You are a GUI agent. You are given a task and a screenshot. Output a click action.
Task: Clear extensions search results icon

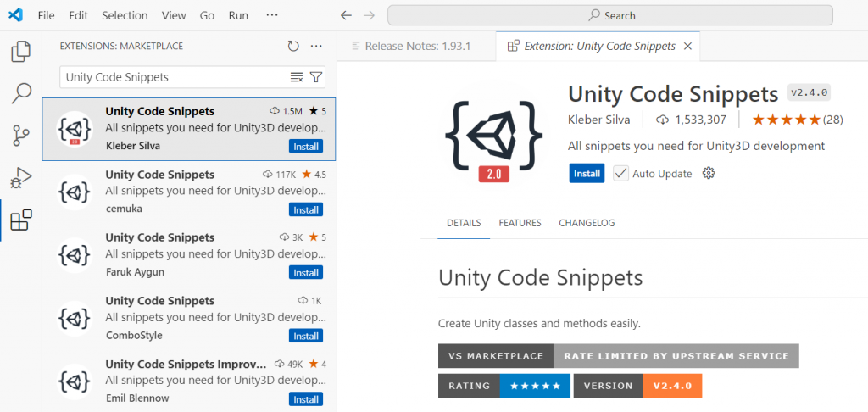pos(297,77)
